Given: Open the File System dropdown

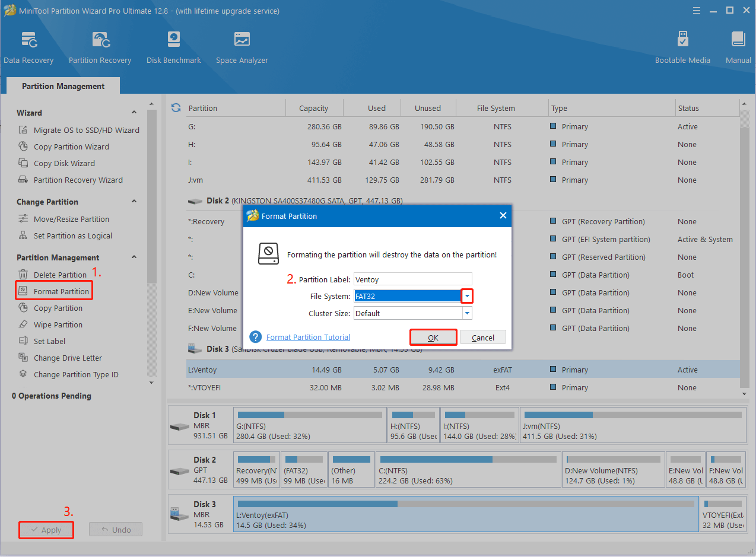Looking at the screenshot, I should (467, 296).
